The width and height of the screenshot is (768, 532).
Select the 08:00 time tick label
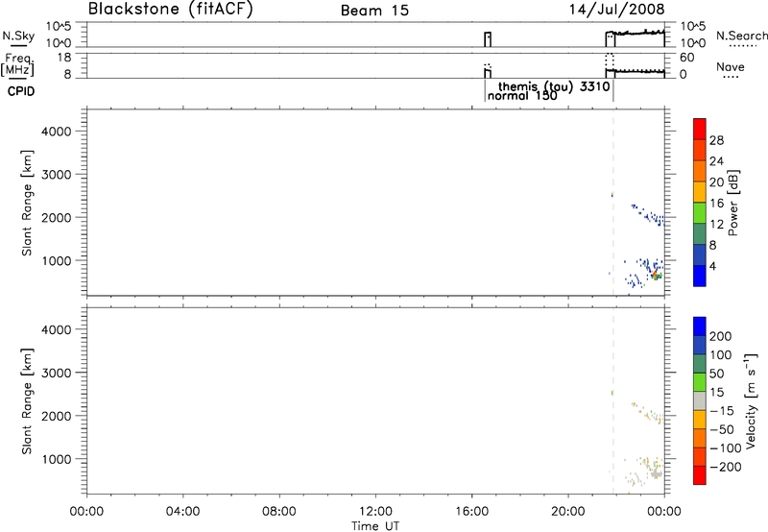pos(278,512)
